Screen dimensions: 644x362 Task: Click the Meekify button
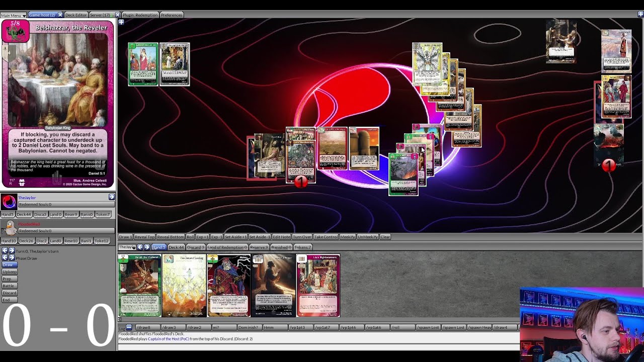[348, 237]
